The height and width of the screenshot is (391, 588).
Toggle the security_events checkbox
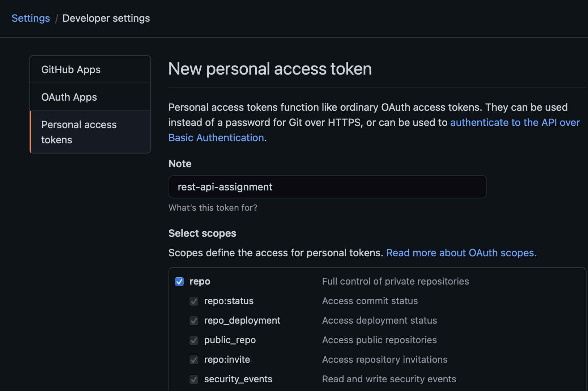point(194,379)
